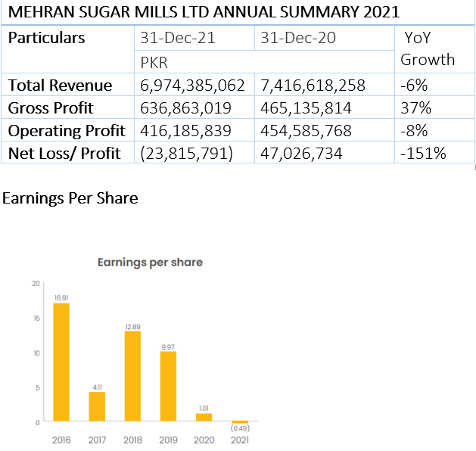Click the '12.89' data label
Viewport: 476px width, 451px height.
[132, 327]
